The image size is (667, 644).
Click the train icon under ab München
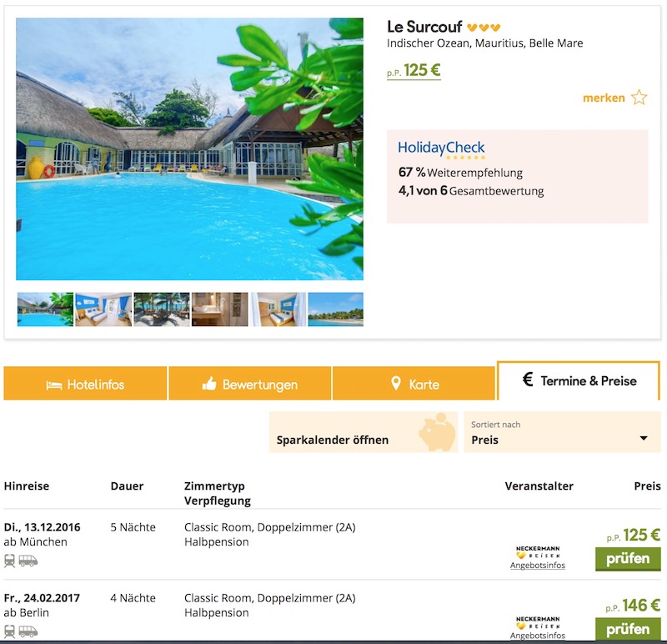pyautogui.click(x=10, y=561)
